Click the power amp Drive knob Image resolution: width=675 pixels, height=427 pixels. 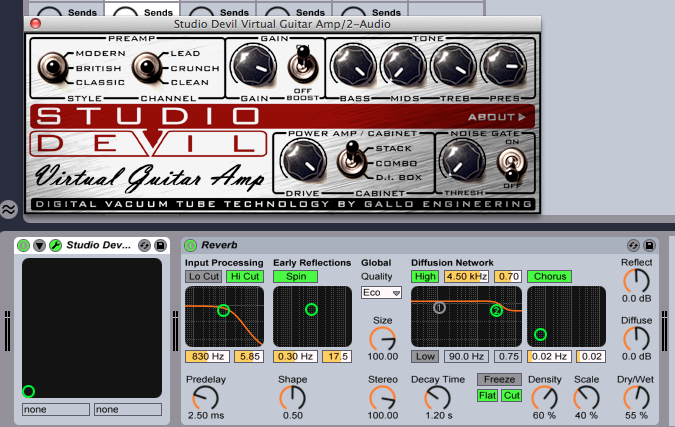(303, 161)
